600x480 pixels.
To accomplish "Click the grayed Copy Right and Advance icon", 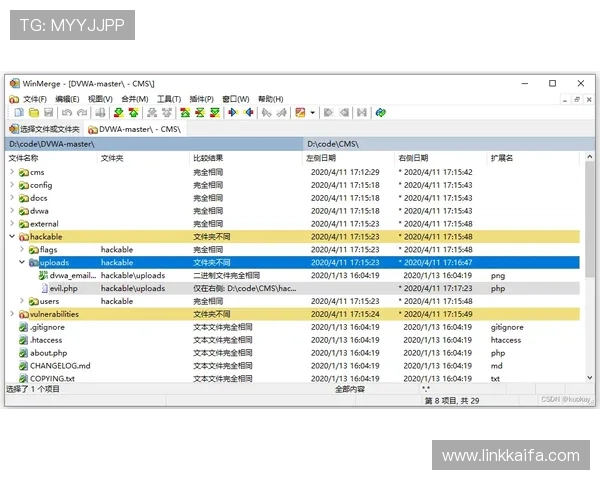I will (x=267, y=113).
